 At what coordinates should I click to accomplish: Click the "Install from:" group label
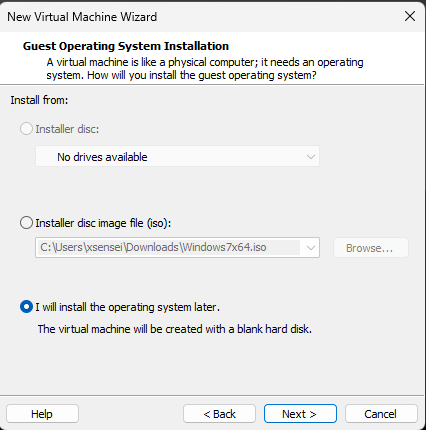[39, 100]
